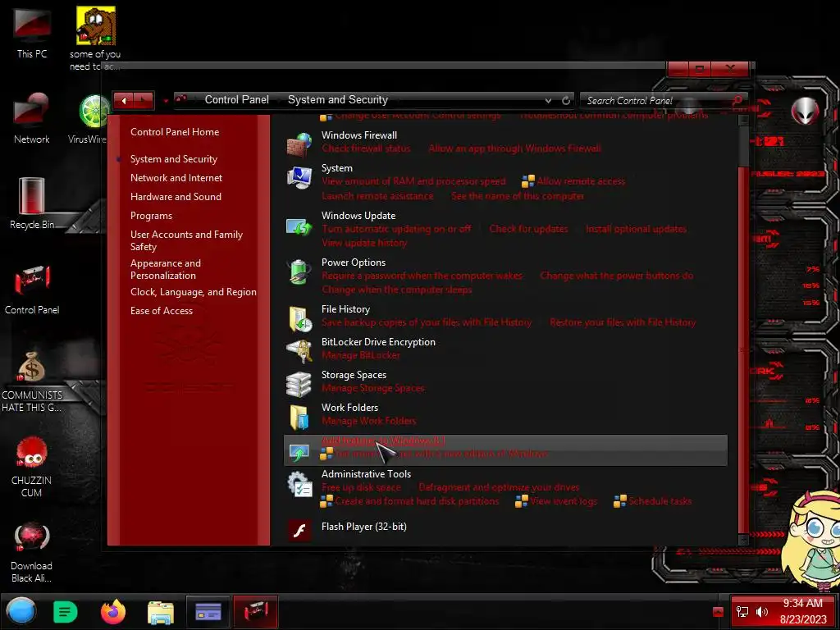Open the Power Options battery icon
Viewport: 840px width, 630px height.
pyautogui.click(x=299, y=272)
